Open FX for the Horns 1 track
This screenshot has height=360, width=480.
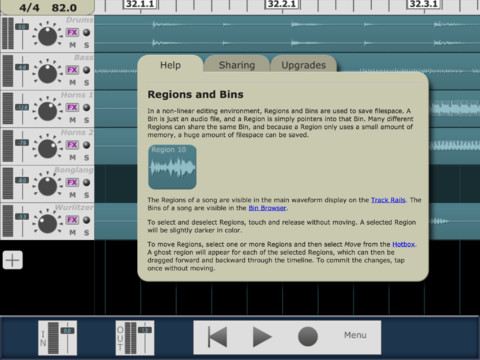click(72, 107)
